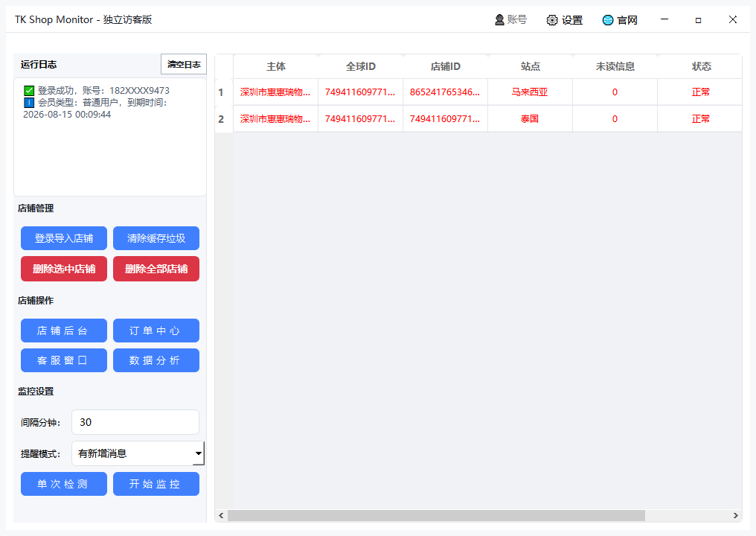Click the expiry 2026-08-15 00:09:44 log text

pos(67,115)
